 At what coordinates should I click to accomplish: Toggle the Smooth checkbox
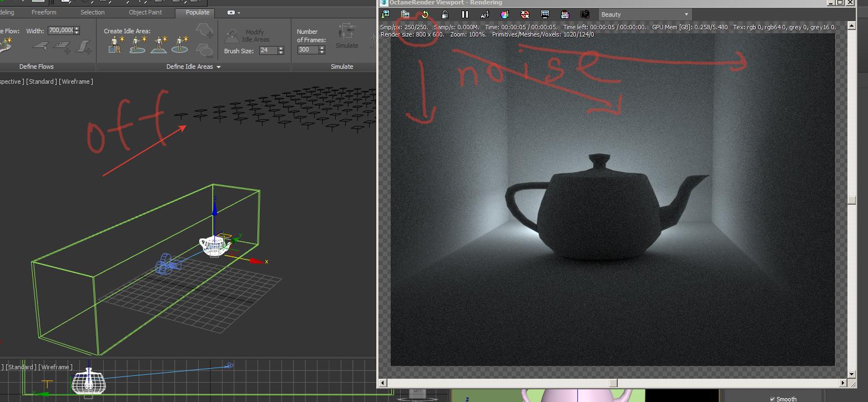(x=773, y=399)
